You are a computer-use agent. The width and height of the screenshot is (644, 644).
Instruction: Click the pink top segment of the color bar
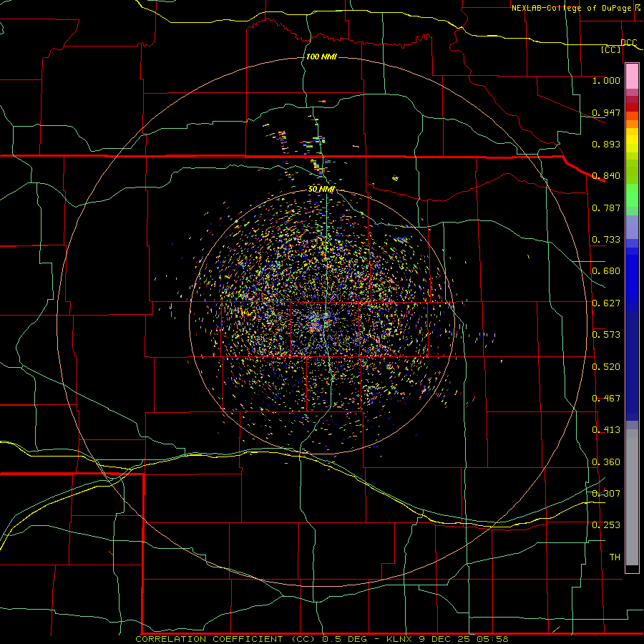[632, 77]
